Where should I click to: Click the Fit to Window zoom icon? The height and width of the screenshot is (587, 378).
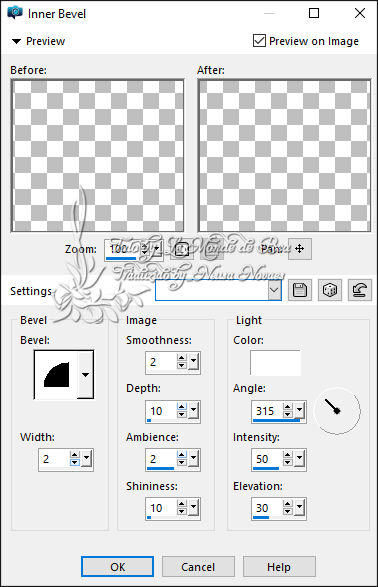click(x=182, y=249)
